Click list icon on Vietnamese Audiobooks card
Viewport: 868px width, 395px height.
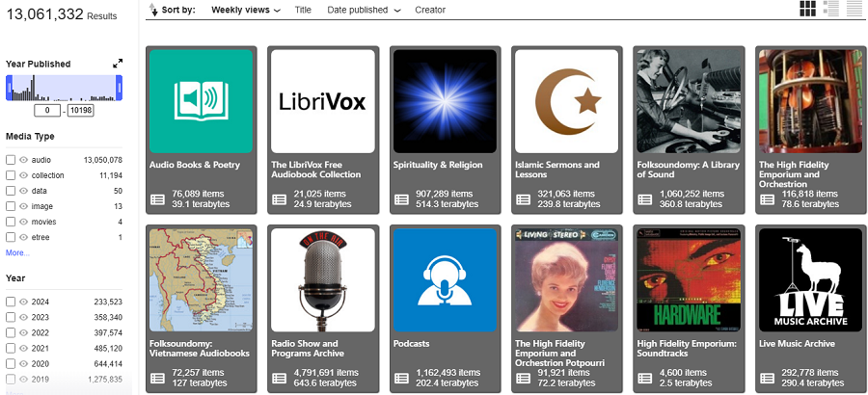[x=158, y=378]
